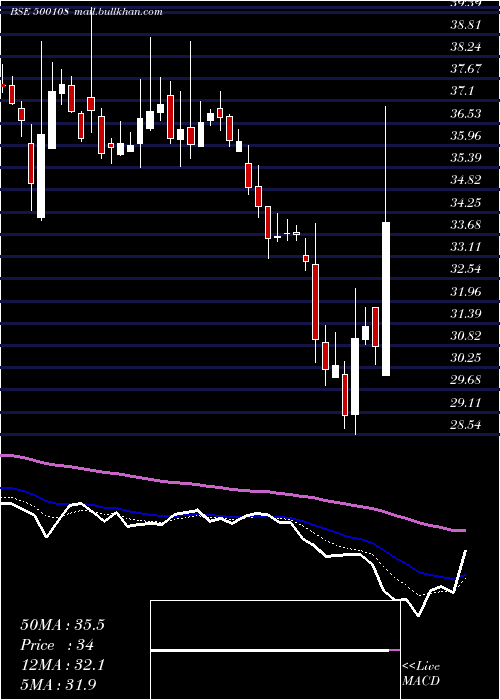Click the 33.11 price axis label
The width and height of the screenshot is (500, 700).
(x=466, y=247)
